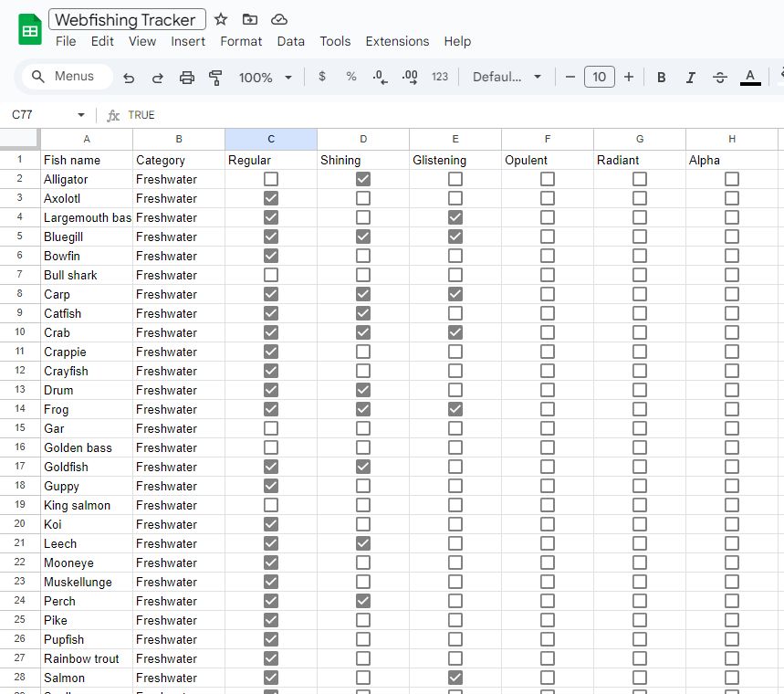Check Gar Regular checkbox

point(271,428)
